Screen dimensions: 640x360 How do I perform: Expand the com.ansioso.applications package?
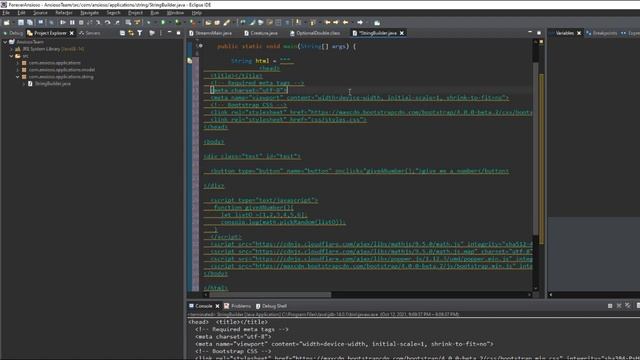coord(18,63)
